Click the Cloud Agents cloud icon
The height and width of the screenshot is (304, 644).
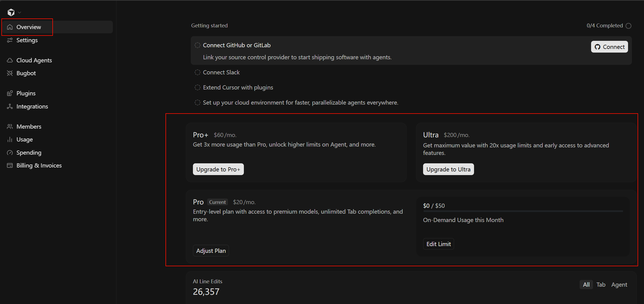(10, 60)
